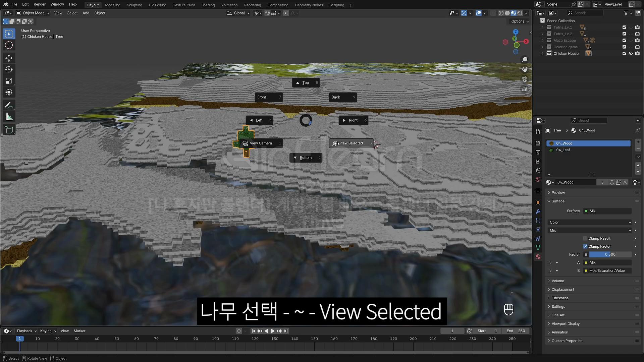Open the Color data type dropdown
Screen dimensions: 644x362
click(590, 223)
